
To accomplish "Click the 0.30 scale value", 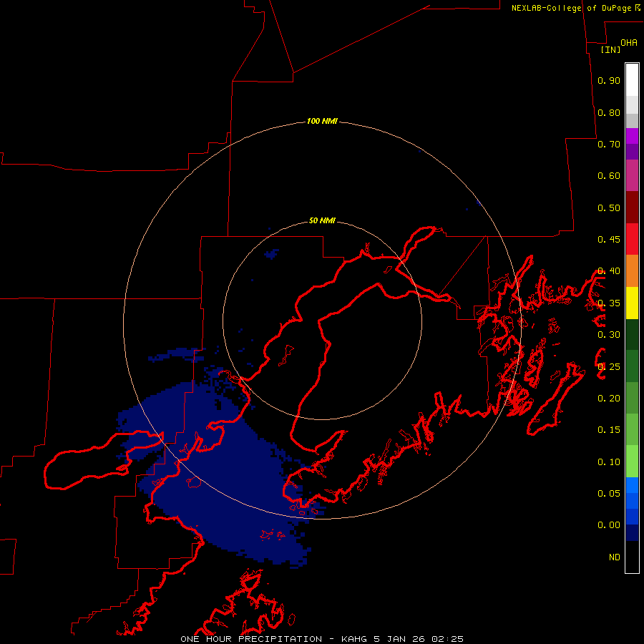I will pos(609,335).
